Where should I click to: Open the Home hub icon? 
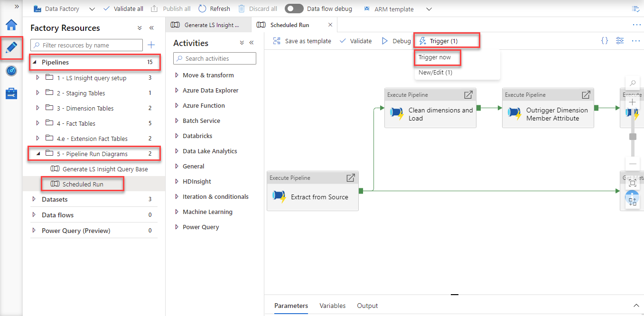11,25
